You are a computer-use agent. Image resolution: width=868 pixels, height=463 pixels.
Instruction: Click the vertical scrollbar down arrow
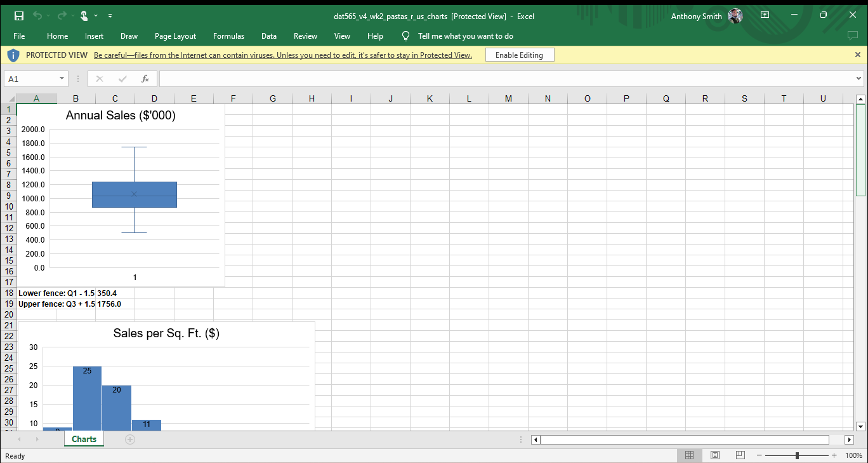860,426
